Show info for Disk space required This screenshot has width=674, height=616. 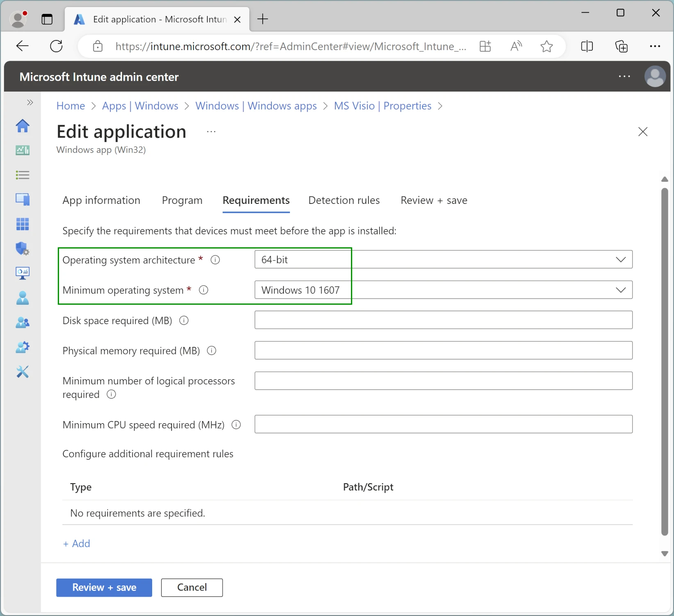pyautogui.click(x=184, y=320)
